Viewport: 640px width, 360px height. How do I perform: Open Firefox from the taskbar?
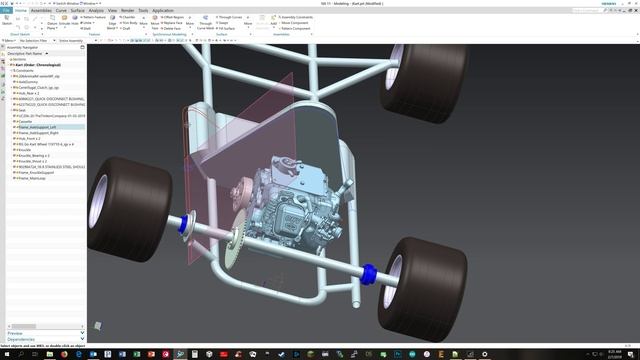pyautogui.click(x=64, y=354)
